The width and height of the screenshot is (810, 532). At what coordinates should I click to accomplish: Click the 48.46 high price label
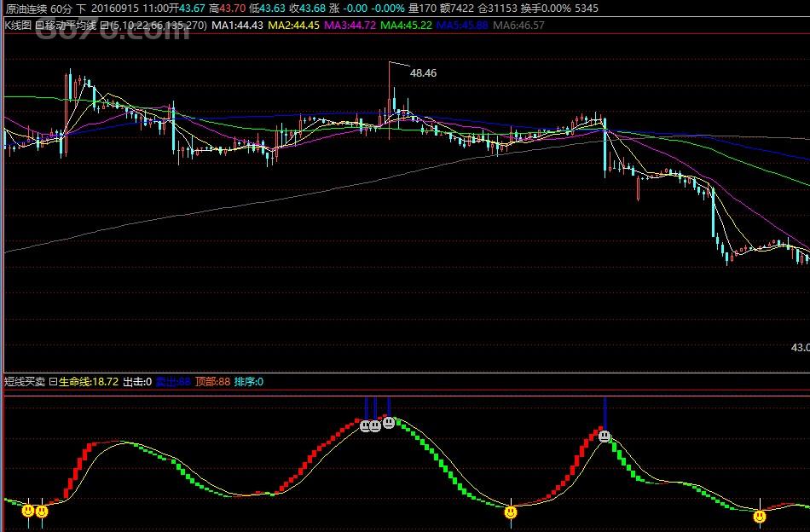pyautogui.click(x=423, y=73)
